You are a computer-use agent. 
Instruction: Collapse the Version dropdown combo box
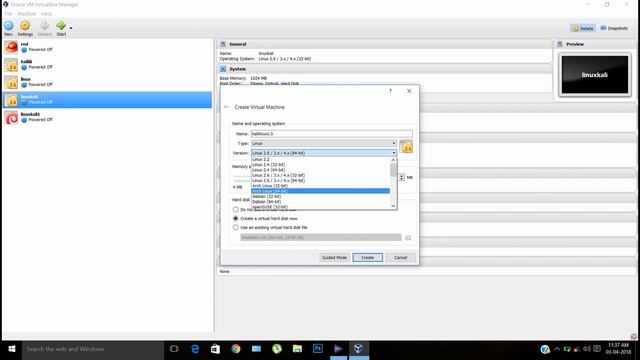pos(324,153)
